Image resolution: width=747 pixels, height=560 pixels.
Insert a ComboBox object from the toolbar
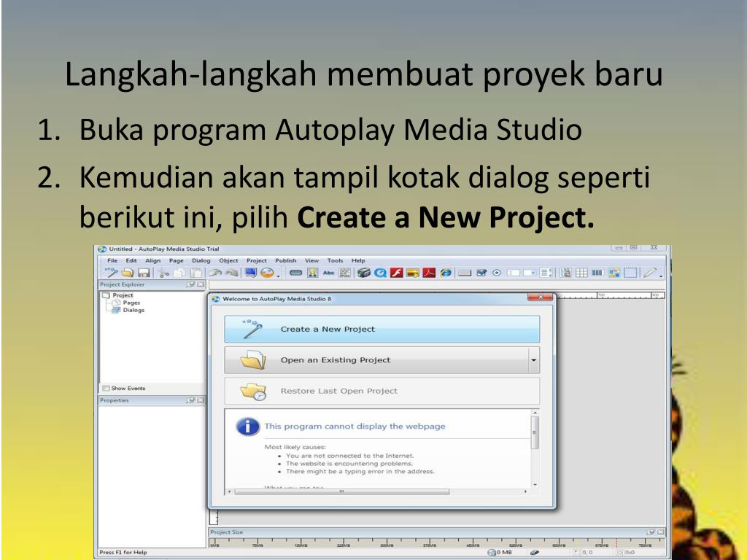[x=530, y=273]
